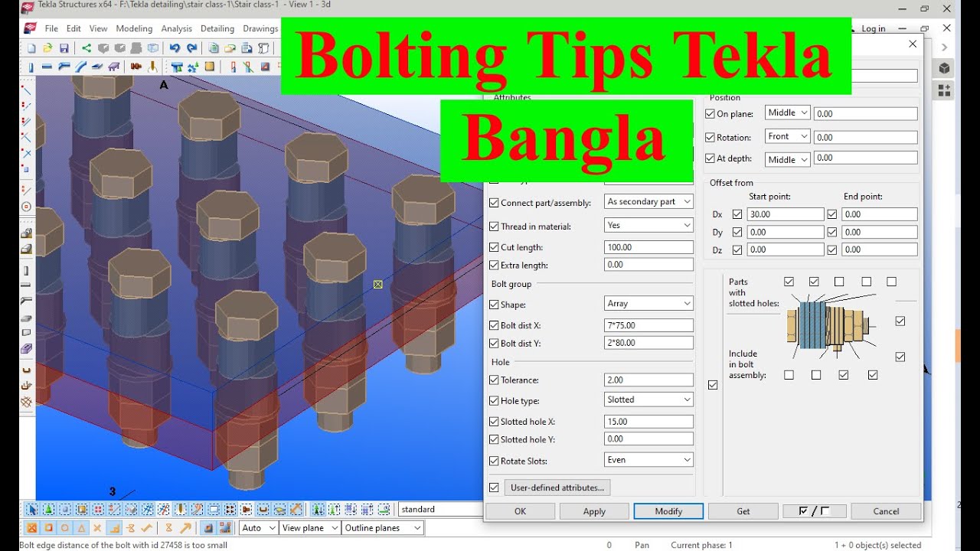980x551 pixels.
Task: Click the Slotted hole X value field
Action: point(648,422)
